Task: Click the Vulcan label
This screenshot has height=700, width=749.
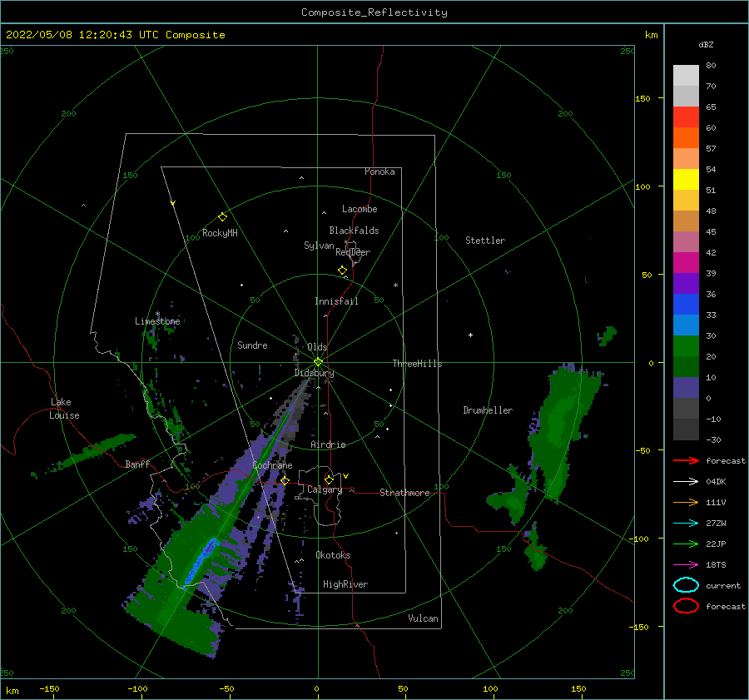Action: (424, 618)
